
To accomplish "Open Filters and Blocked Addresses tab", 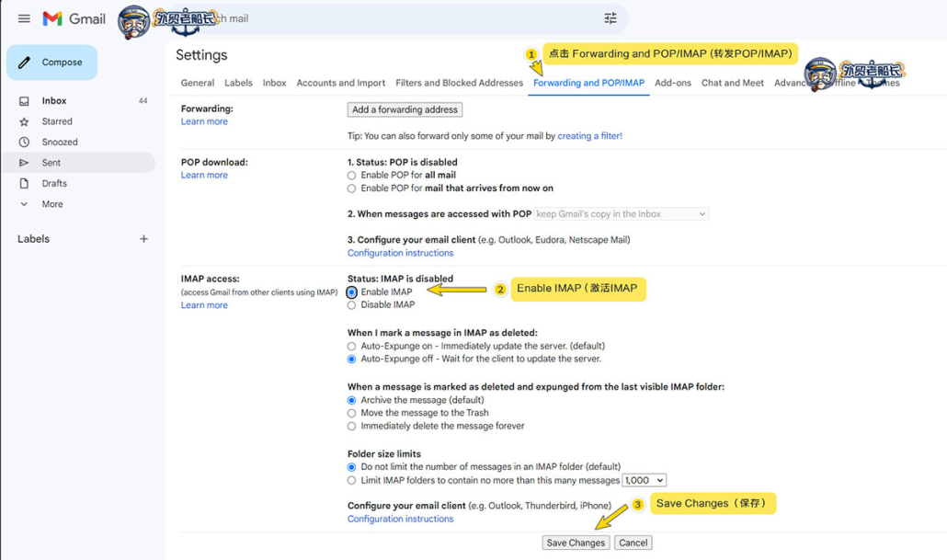I will tap(459, 83).
